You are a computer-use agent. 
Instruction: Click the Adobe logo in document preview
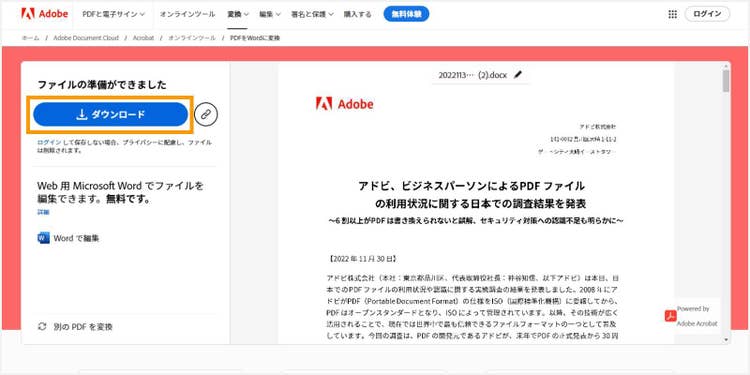tap(344, 104)
